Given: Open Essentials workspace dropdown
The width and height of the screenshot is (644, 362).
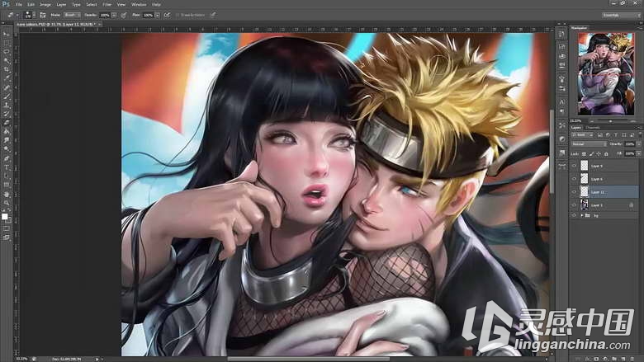Looking at the screenshot, I should coord(622,15).
